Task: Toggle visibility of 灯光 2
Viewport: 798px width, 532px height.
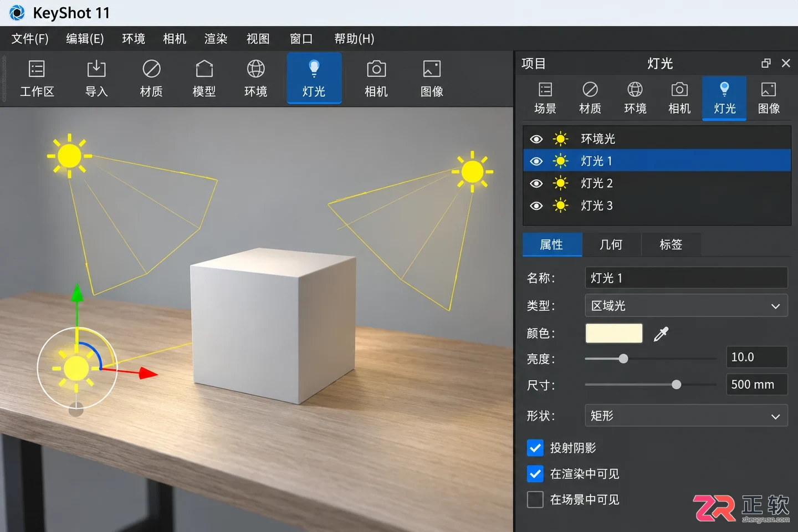Action: [536, 183]
